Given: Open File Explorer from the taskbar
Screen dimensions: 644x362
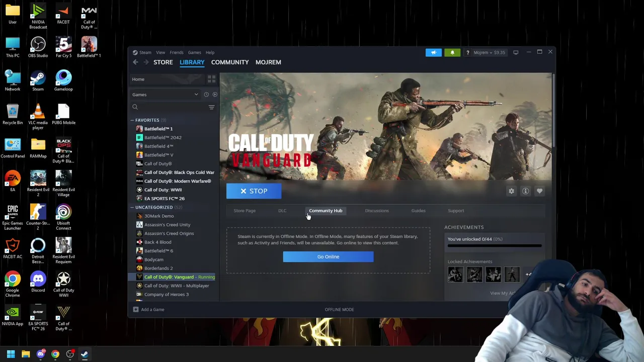Looking at the screenshot, I should [26, 354].
